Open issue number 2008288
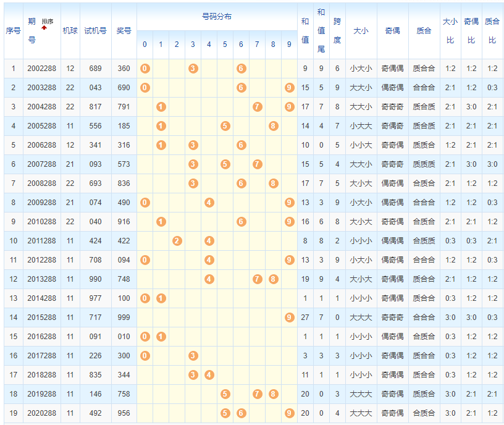 coord(41,183)
